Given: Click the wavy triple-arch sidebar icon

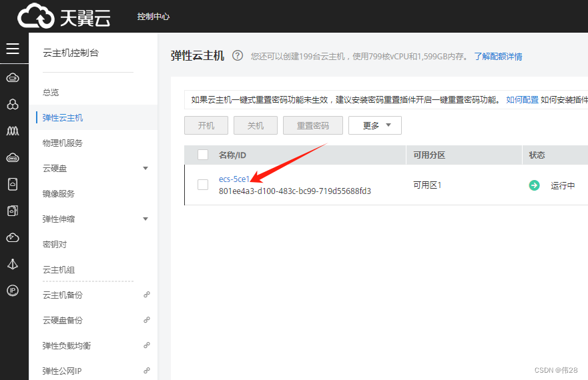Looking at the screenshot, I should pyautogui.click(x=13, y=131).
